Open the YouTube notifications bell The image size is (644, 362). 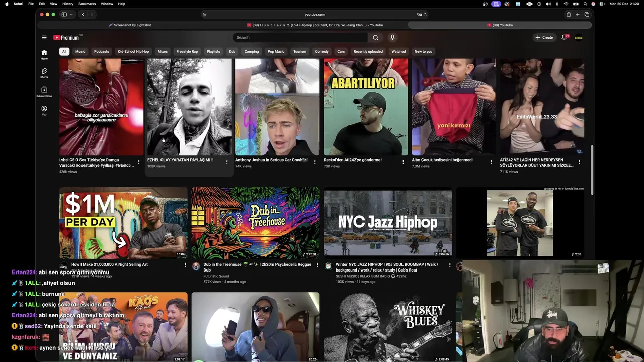click(x=564, y=37)
